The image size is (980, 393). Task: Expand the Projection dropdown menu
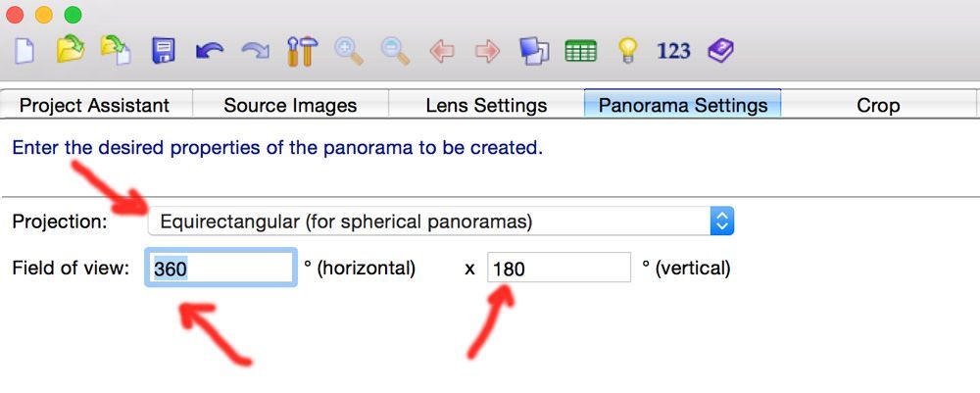coord(441,221)
